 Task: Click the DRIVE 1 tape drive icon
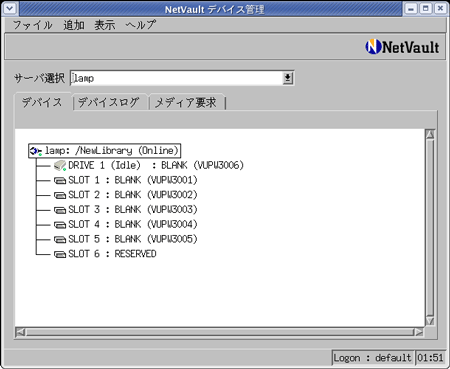click(60, 165)
